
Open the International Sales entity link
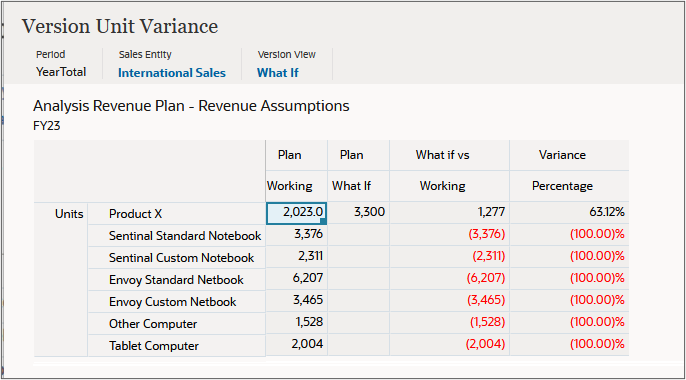point(172,73)
